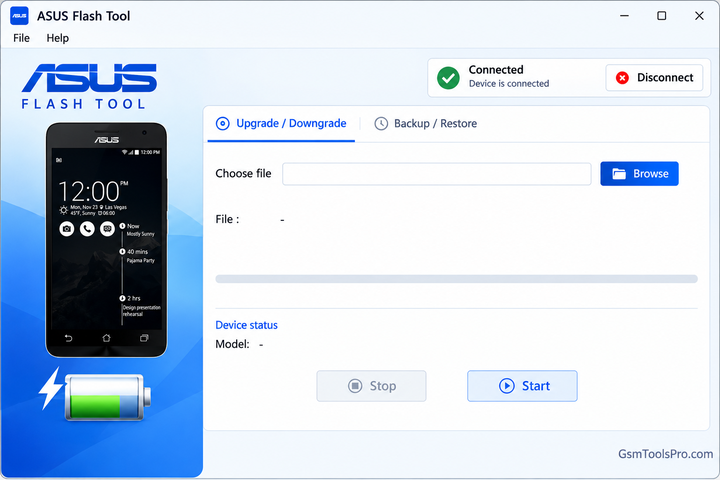Switch to Upgrade / Downgrade tab
720x480 pixels.
[x=281, y=124]
